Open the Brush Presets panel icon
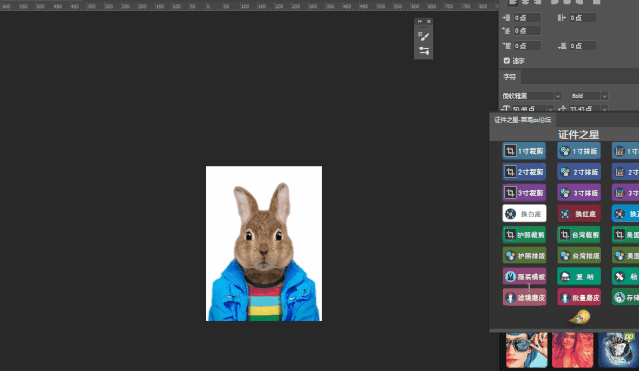Image resolution: width=639 pixels, height=371 pixels. tap(424, 51)
